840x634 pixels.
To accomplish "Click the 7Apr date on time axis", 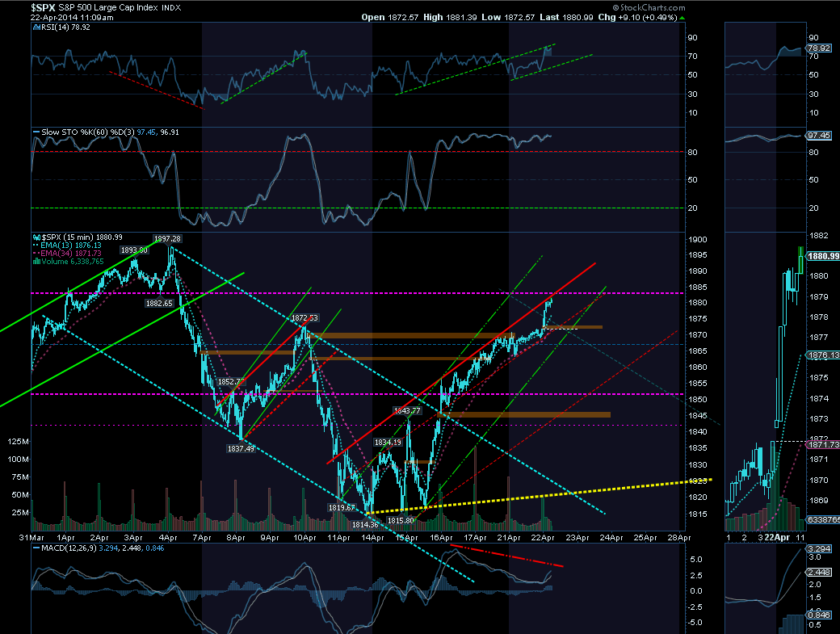I will (201, 538).
